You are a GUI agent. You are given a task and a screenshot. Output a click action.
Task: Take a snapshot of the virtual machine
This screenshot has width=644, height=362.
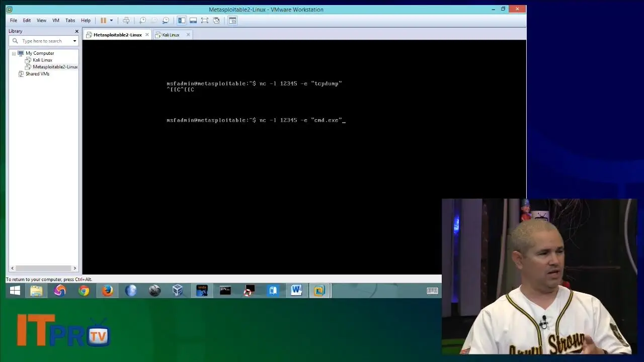(x=142, y=21)
